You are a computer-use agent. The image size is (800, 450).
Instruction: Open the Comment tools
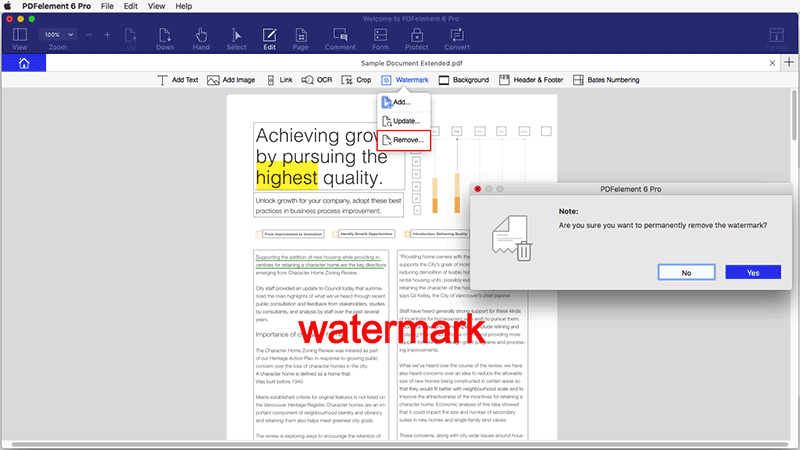coord(340,39)
